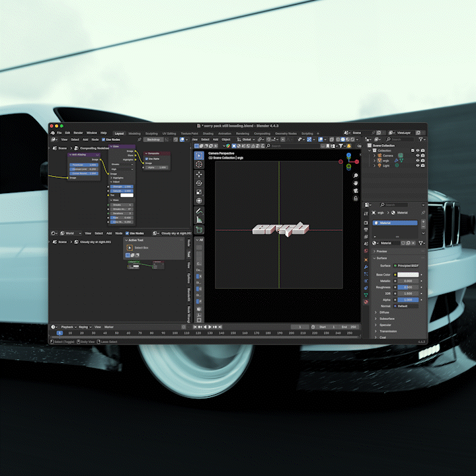Toggle Use Alpha on the Composite node

pyautogui.click(x=146, y=159)
